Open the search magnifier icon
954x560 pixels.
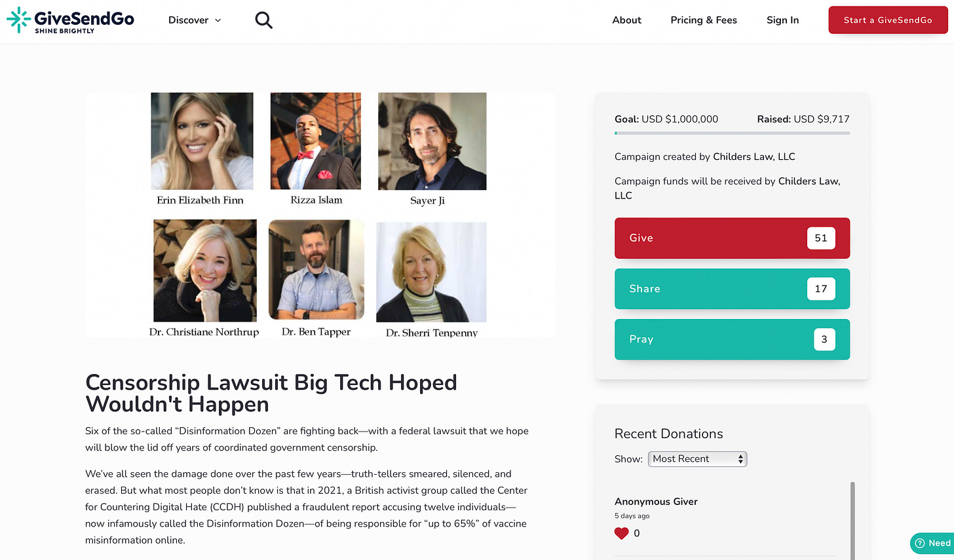[x=263, y=20]
